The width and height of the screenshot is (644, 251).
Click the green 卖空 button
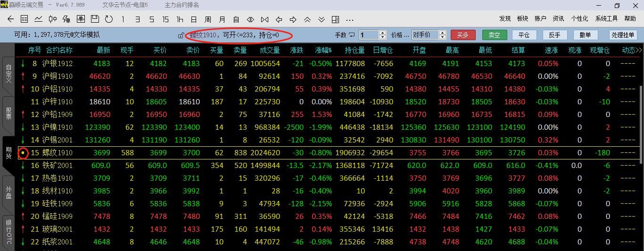(x=494, y=35)
